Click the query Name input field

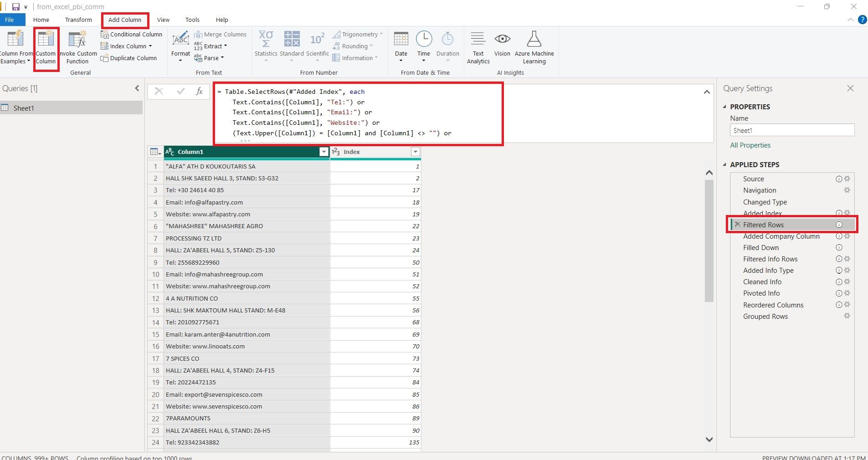pyautogui.click(x=792, y=130)
